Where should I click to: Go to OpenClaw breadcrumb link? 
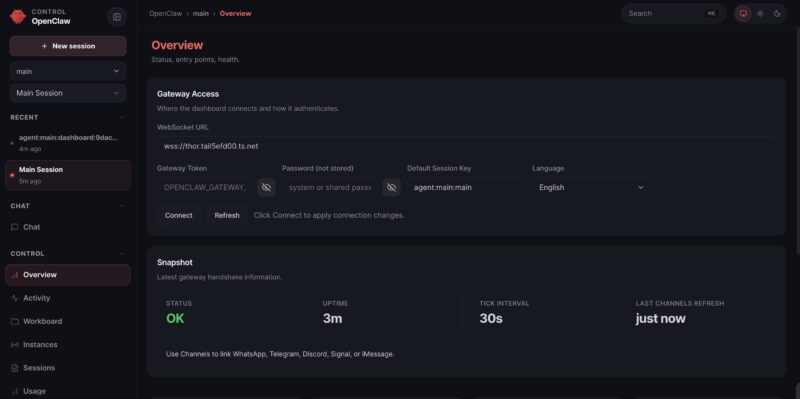tap(165, 14)
